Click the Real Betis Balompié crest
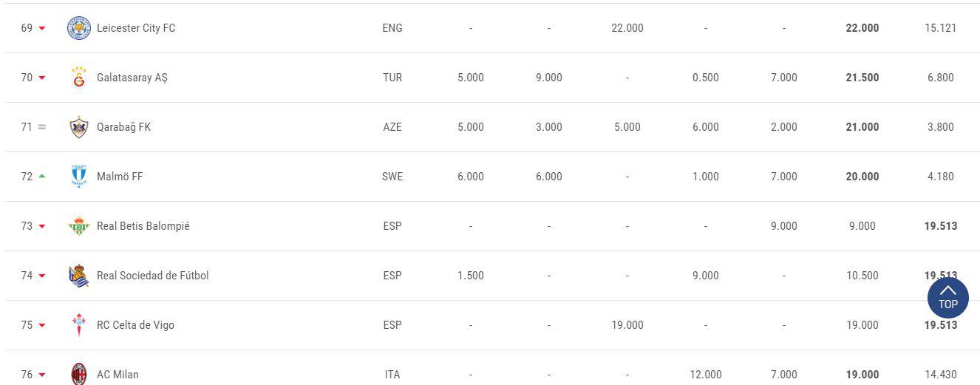Viewport: 980px width, 385px height. coord(79,226)
